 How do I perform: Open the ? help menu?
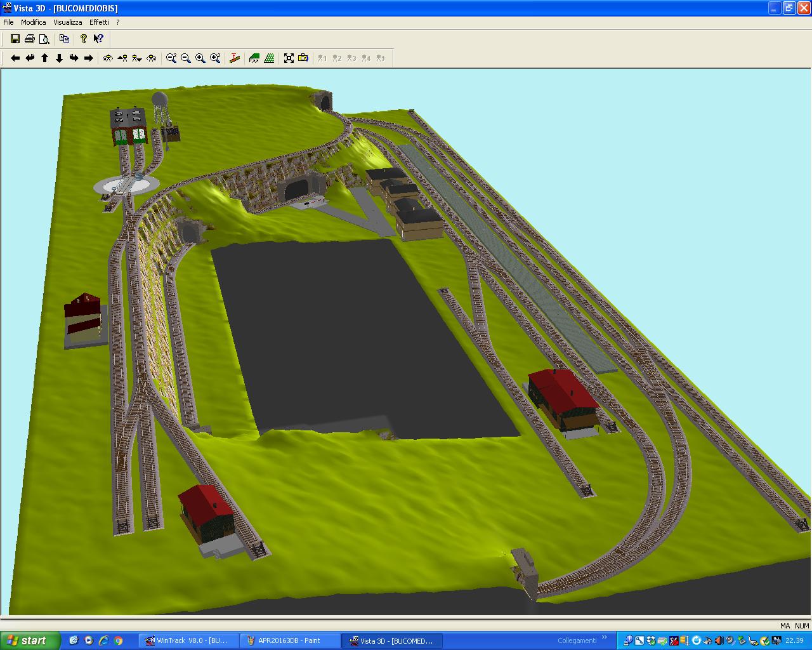pos(117,22)
